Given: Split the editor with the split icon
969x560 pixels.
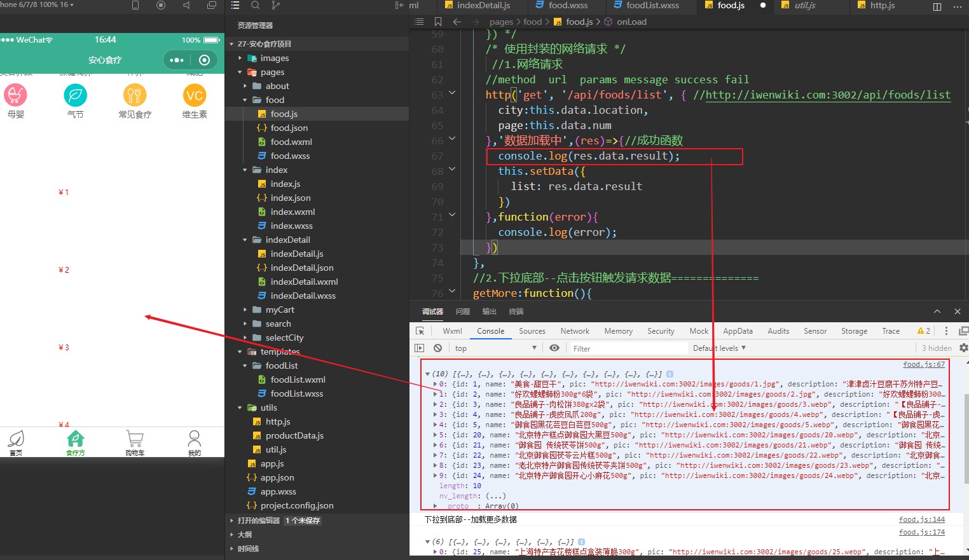Looking at the screenshot, I should point(937,6).
